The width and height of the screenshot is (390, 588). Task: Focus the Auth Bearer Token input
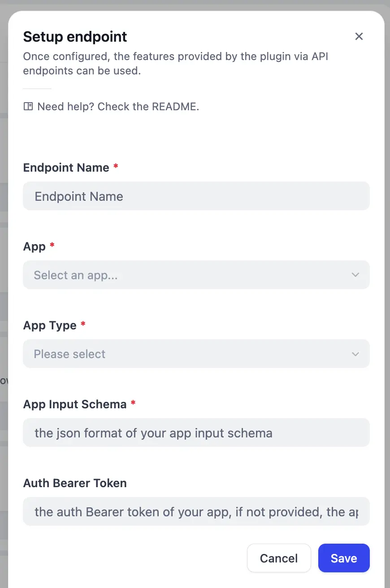pos(196,512)
